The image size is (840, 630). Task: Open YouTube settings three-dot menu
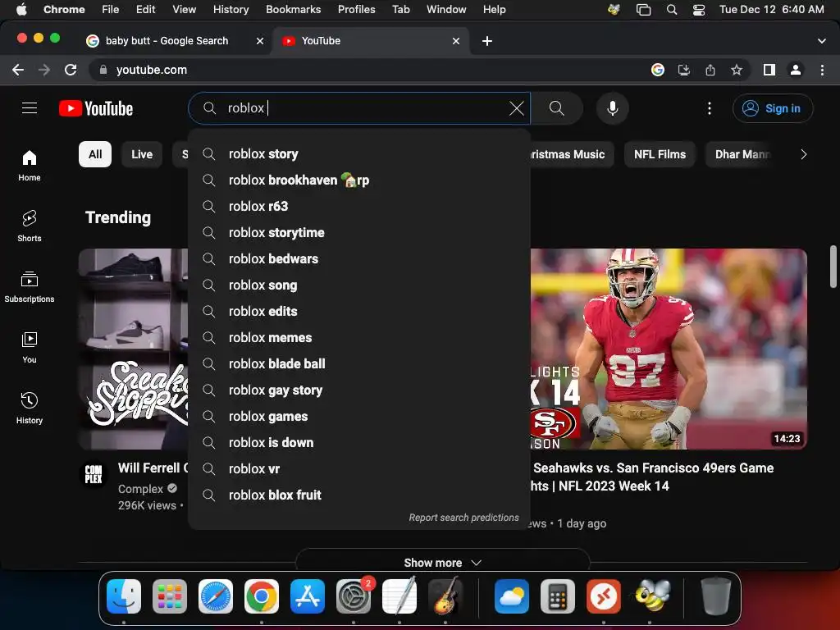click(x=710, y=108)
